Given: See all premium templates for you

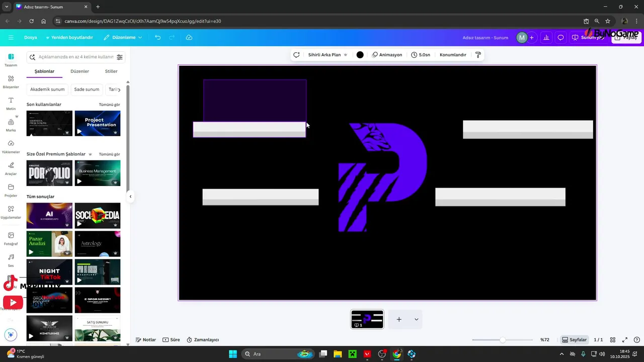Looking at the screenshot, I should (109, 154).
